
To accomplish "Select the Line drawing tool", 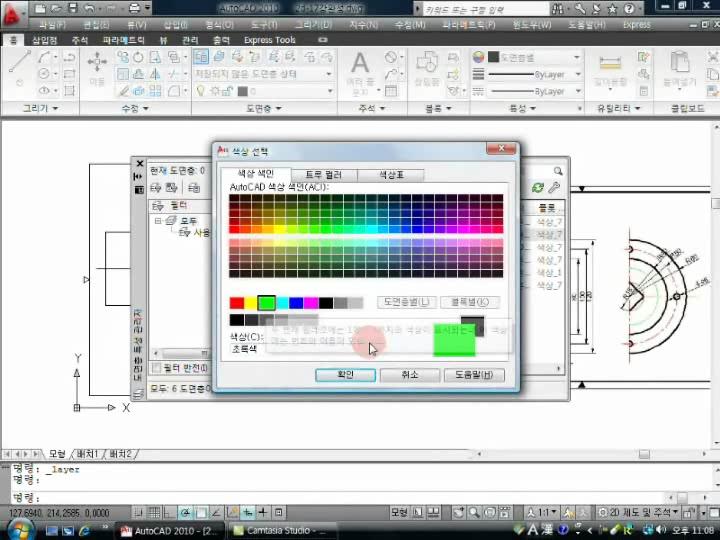I will [20, 62].
